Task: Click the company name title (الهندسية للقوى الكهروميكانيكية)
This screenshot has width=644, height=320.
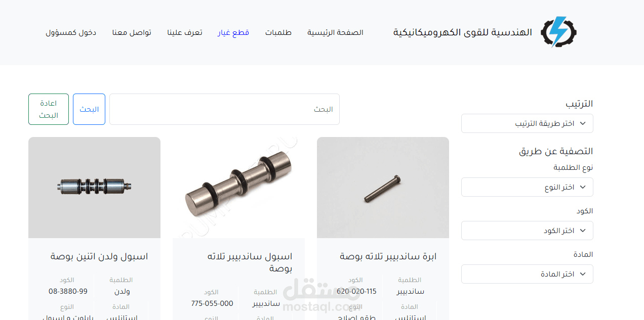Action: point(463,32)
